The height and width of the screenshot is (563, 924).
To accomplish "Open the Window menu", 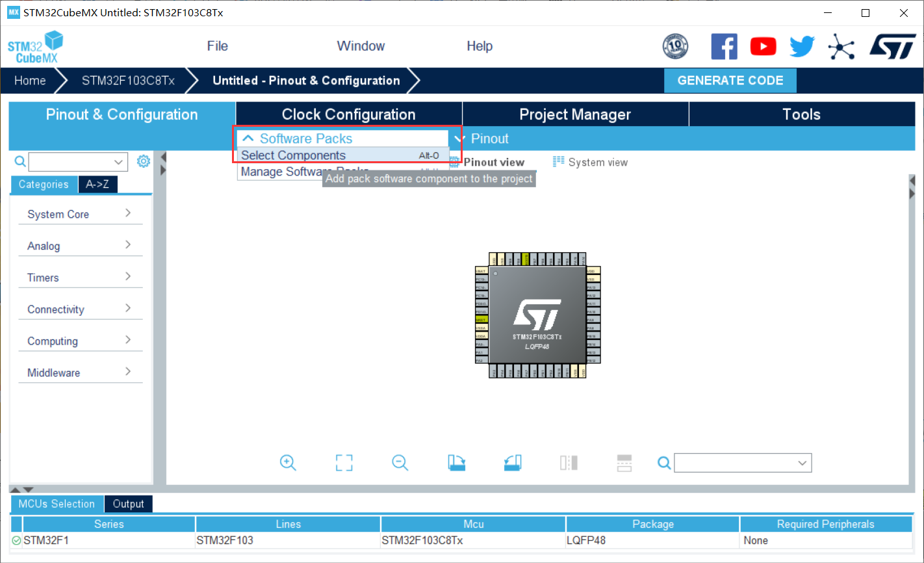I will pyautogui.click(x=361, y=46).
